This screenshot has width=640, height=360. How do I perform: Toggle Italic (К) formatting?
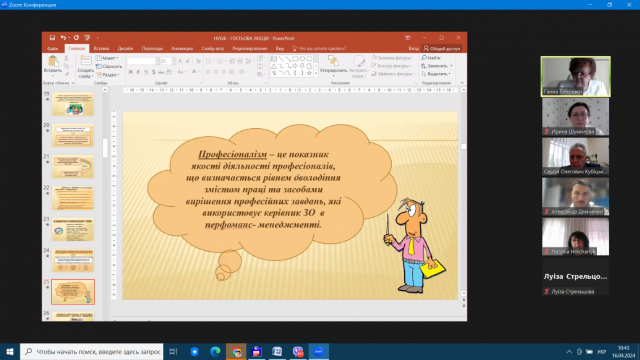coord(138,72)
